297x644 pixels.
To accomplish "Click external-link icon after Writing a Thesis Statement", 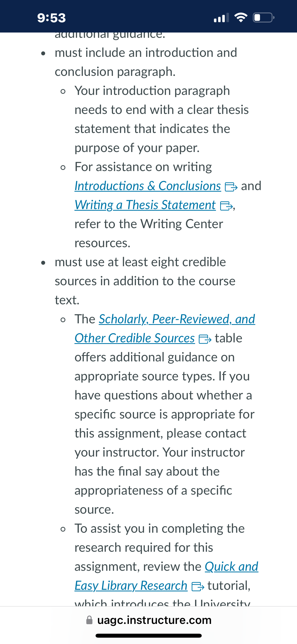I will (227, 206).
